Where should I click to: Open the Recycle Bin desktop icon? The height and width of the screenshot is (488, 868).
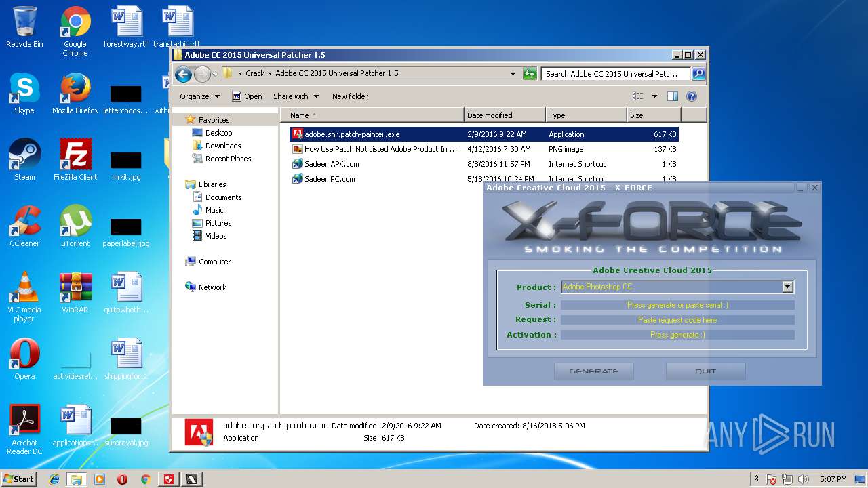pos(24,27)
